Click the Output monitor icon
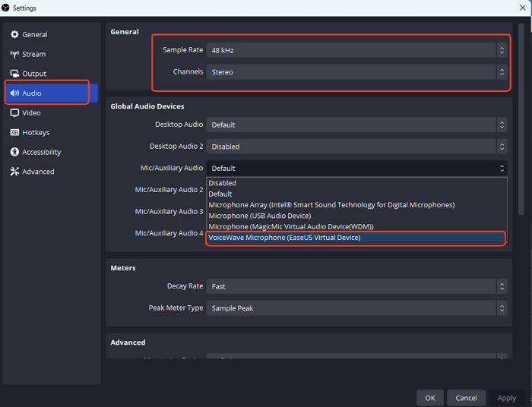The height and width of the screenshot is (407, 532). (14, 74)
